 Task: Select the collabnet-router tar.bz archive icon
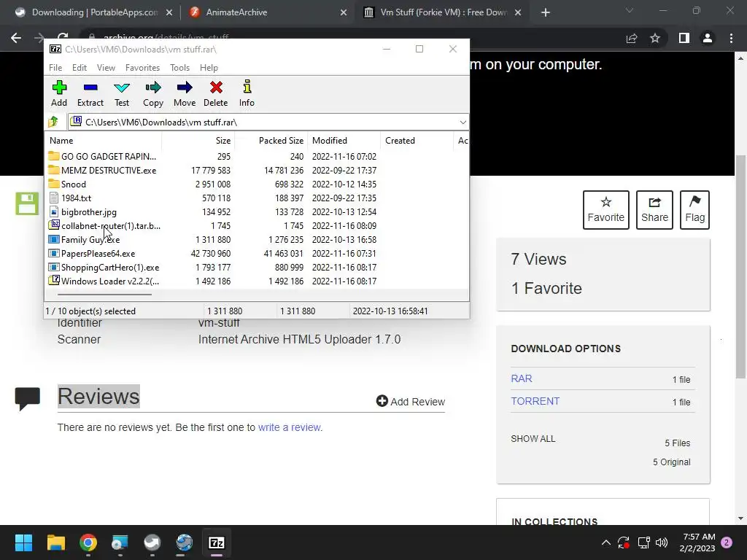tap(54, 225)
